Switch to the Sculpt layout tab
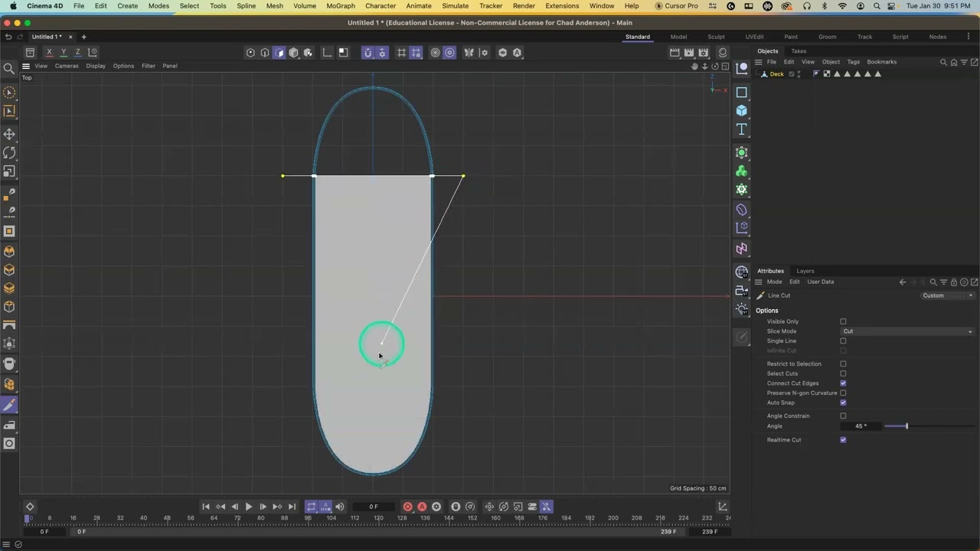 click(716, 37)
